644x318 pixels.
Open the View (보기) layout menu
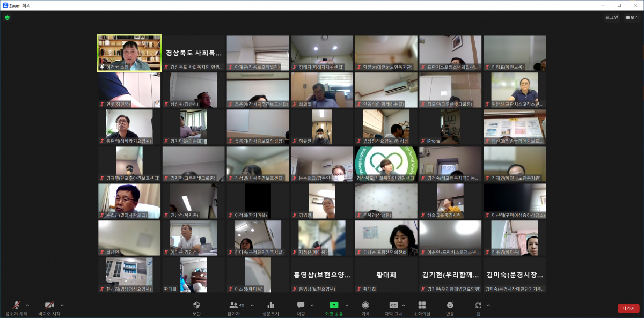tap(632, 17)
